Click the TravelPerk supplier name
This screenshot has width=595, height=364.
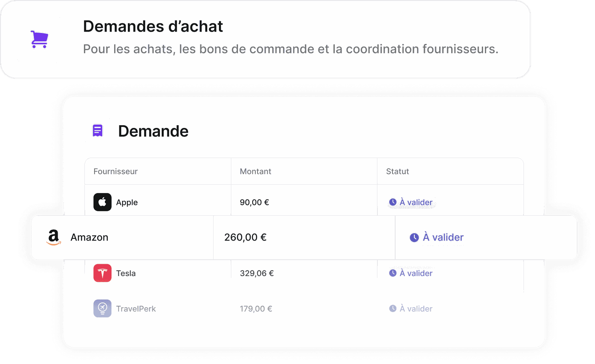coord(136,309)
